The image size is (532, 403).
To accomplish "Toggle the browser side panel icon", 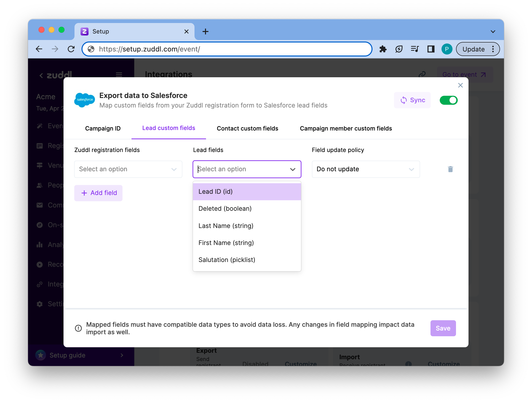I will click(431, 49).
